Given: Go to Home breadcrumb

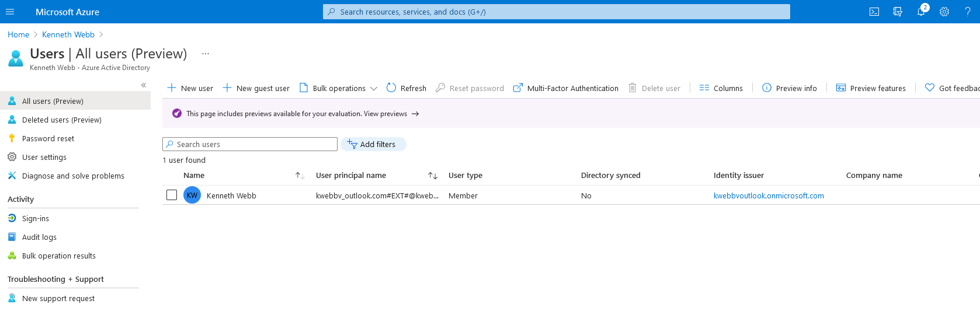Looking at the screenshot, I should pos(18,34).
